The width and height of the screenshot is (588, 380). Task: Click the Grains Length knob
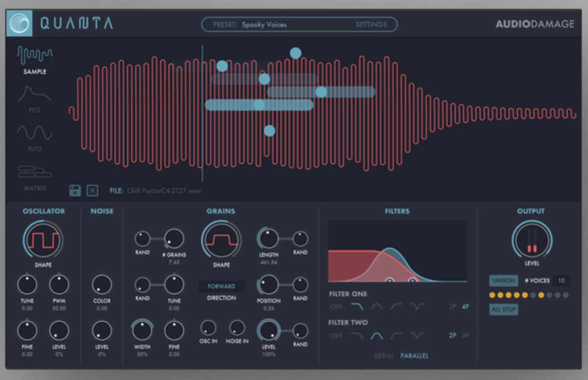click(x=268, y=239)
